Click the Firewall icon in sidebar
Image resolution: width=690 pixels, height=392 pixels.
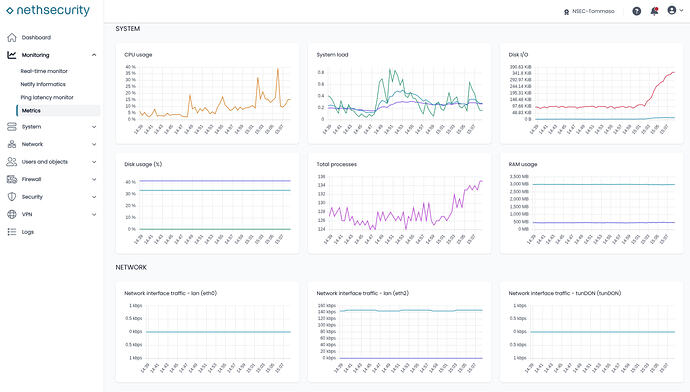[12, 180]
